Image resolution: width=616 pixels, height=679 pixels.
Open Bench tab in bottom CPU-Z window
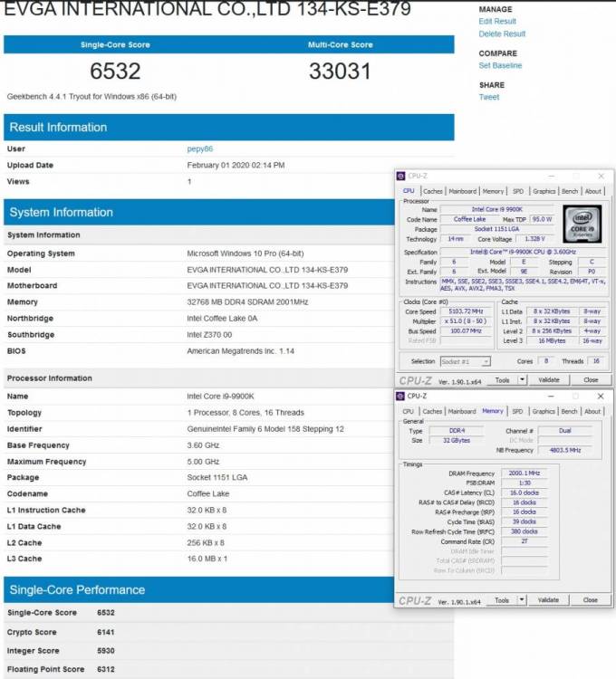pos(569,411)
